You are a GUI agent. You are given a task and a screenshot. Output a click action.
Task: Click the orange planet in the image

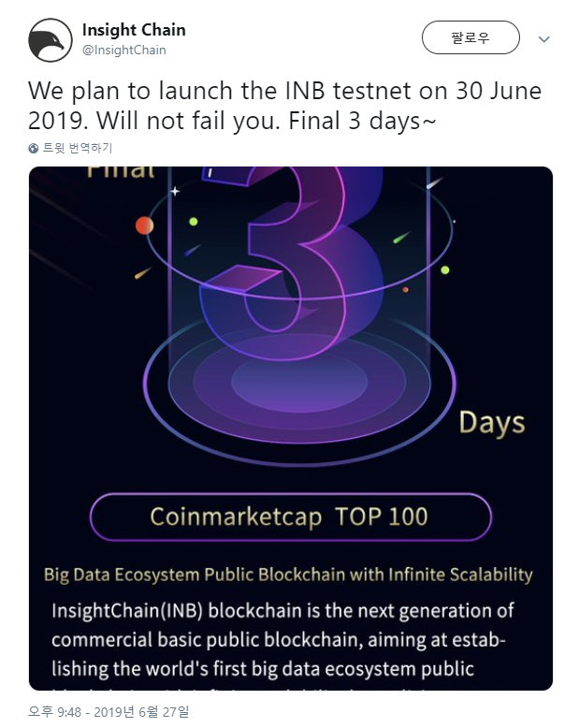(144, 226)
